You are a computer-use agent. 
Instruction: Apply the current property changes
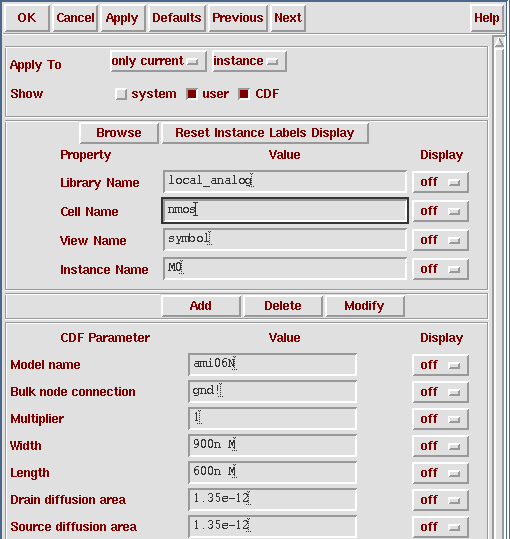click(x=122, y=18)
